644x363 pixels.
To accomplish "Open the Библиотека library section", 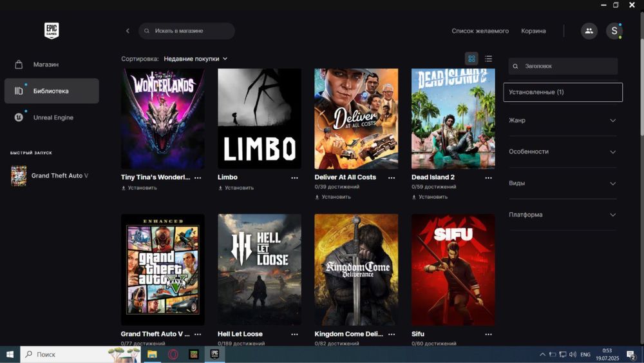I will pos(52,91).
